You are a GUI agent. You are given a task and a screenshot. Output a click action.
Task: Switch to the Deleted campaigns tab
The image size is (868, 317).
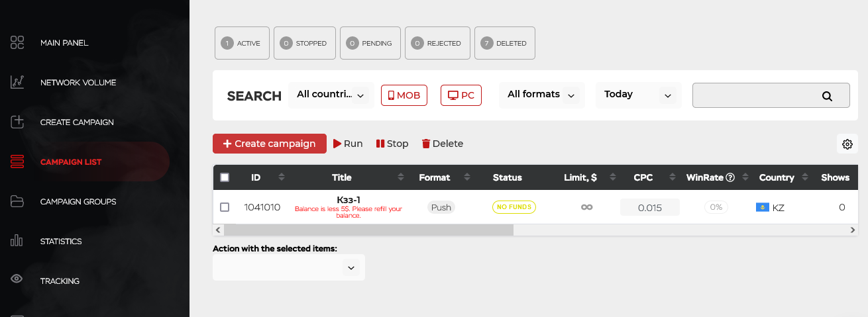(x=505, y=43)
